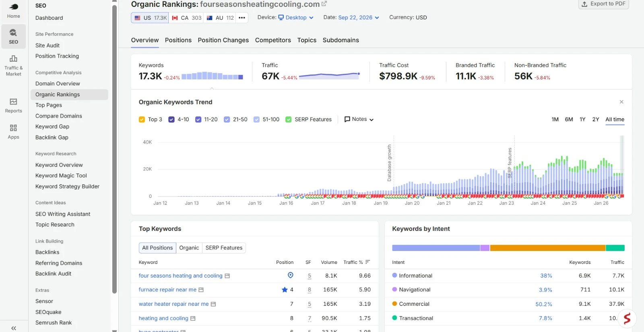Click the star icon beside position 4
Screen dimensions: 644x332
tap(285, 290)
